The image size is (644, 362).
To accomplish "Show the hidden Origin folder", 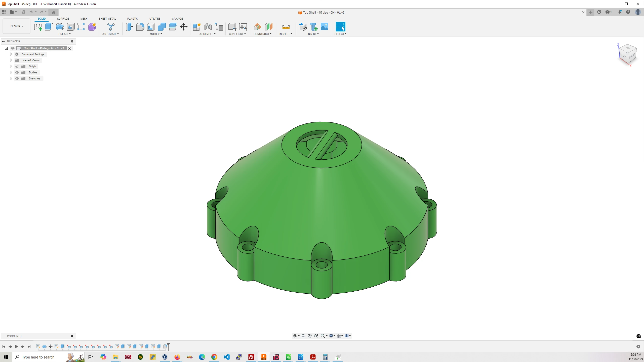I will tap(17, 66).
